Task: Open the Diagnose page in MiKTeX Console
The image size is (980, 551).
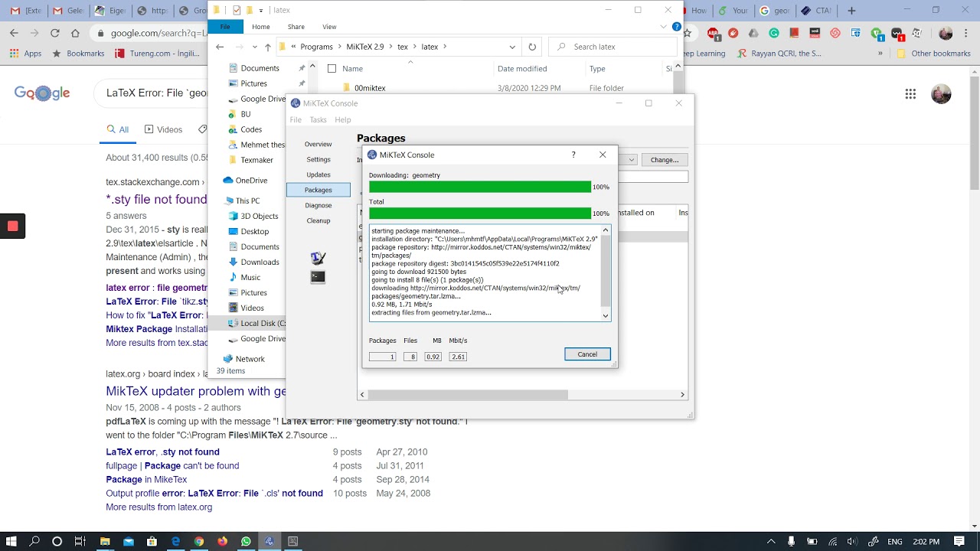Action: tap(318, 205)
